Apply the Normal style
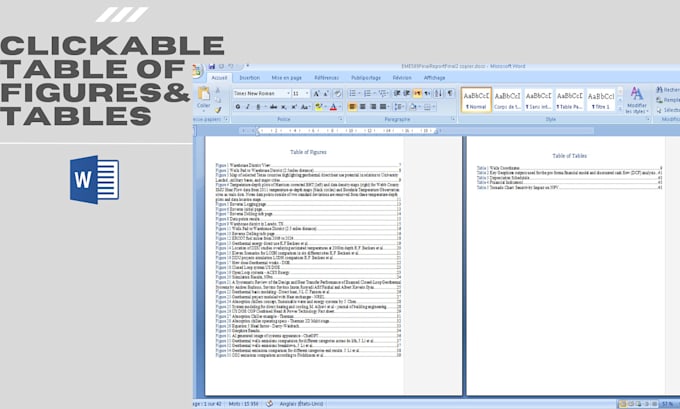Image resolution: width=680 pixels, height=409 pixels. 476,100
